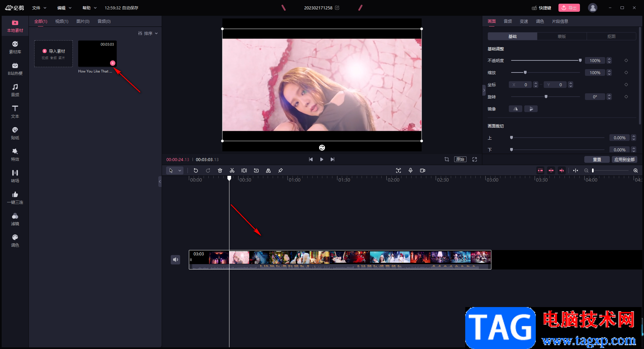Click the 重置 reset button

click(597, 159)
